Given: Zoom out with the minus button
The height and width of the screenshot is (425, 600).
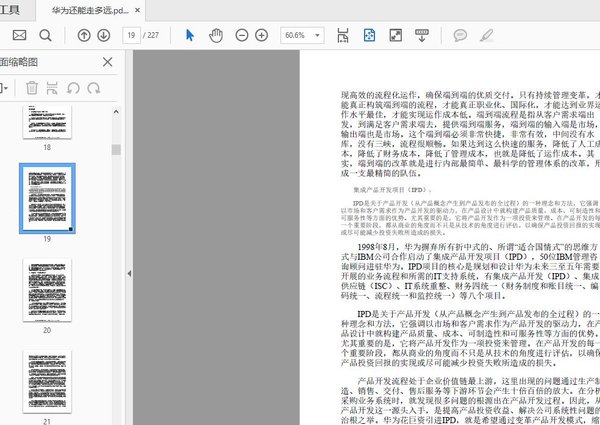Looking at the screenshot, I should coord(241,35).
